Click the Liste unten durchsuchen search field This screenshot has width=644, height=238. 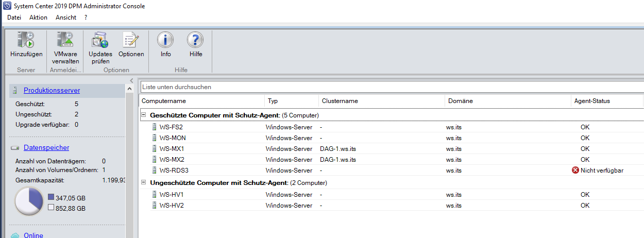pyautogui.click(x=392, y=87)
